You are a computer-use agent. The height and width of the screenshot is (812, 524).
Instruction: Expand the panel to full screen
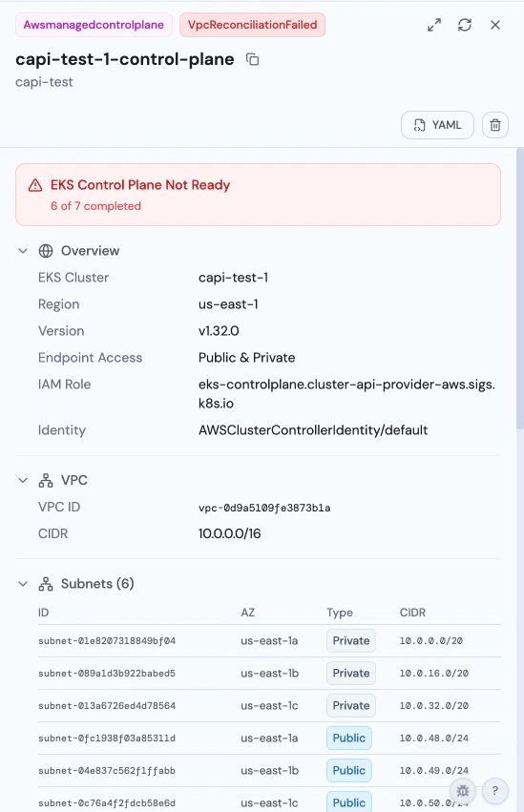tap(434, 25)
